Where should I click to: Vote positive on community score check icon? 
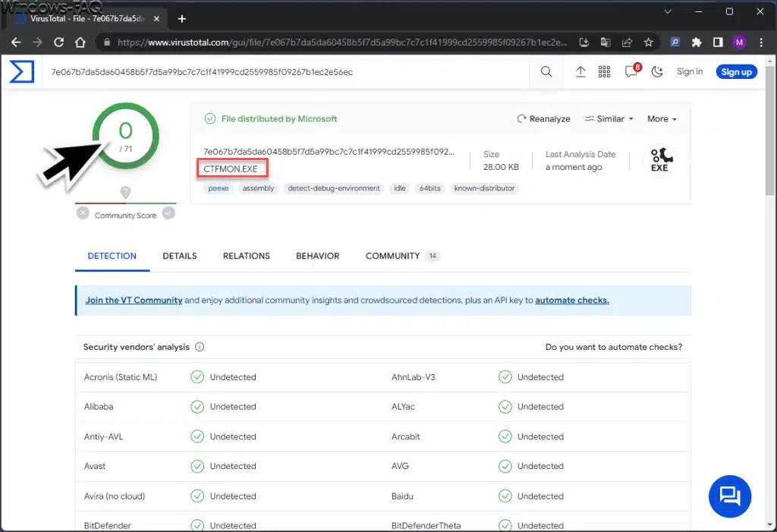[168, 213]
